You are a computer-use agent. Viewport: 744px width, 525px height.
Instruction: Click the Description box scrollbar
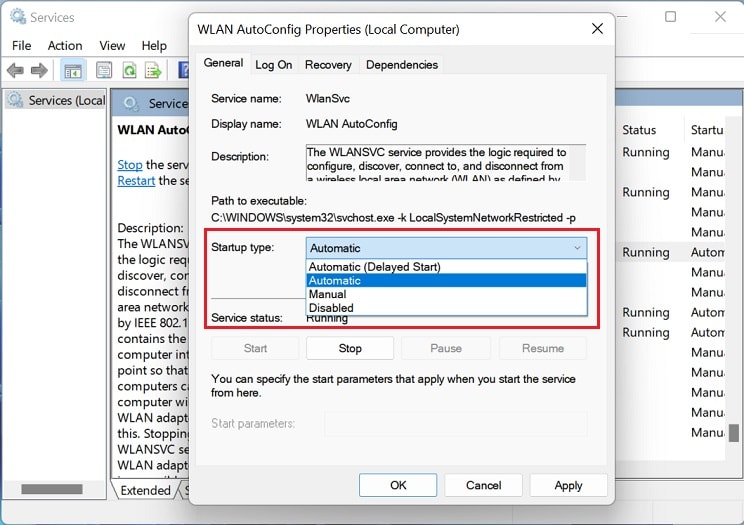pyautogui.click(x=577, y=162)
